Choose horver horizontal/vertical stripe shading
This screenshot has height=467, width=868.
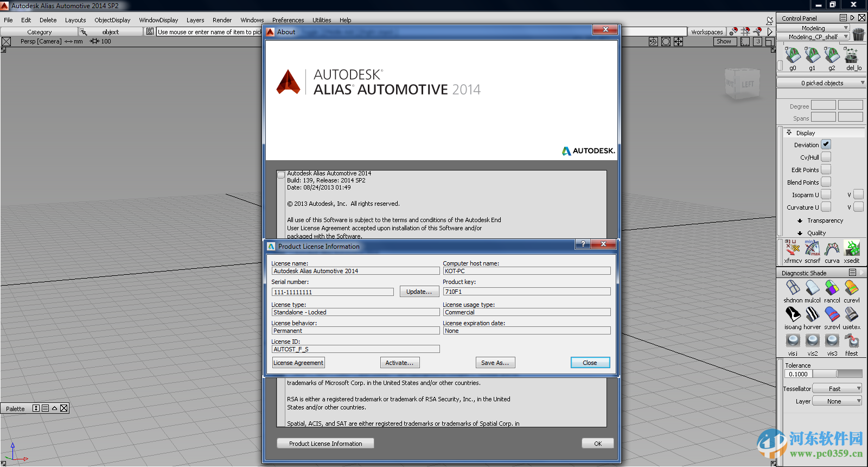pyautogui.click(x=812, y=314)
